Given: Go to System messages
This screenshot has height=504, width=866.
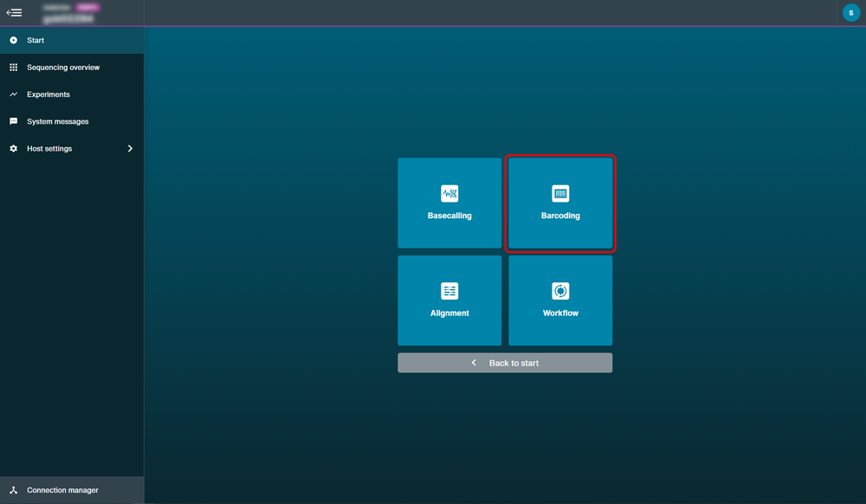Looking at the screenshot, I should coord(72,121).
